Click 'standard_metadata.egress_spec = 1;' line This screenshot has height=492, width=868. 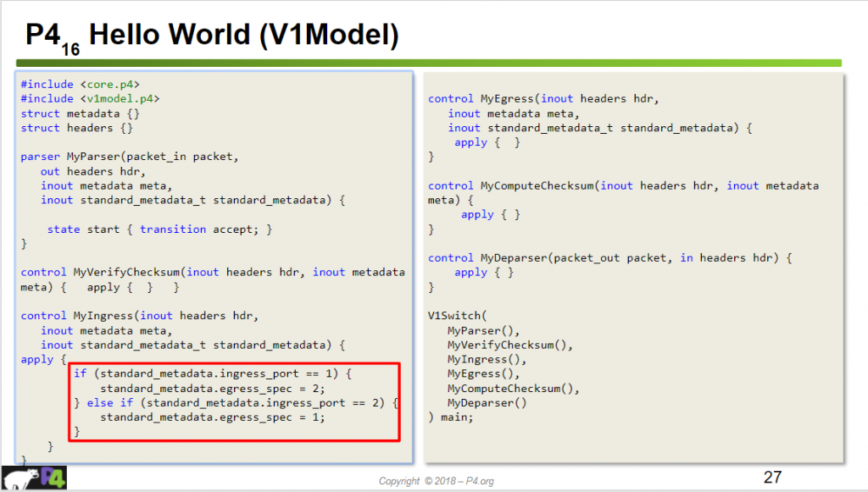[x=213, y=417]
